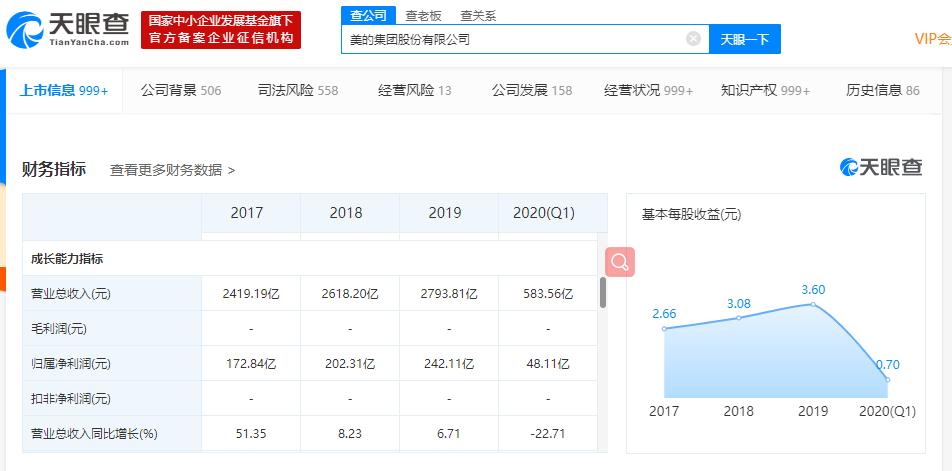This screenshot has width=952, height=471.
Task: Click the pink magnifier search icon
Action: [620, 262]
